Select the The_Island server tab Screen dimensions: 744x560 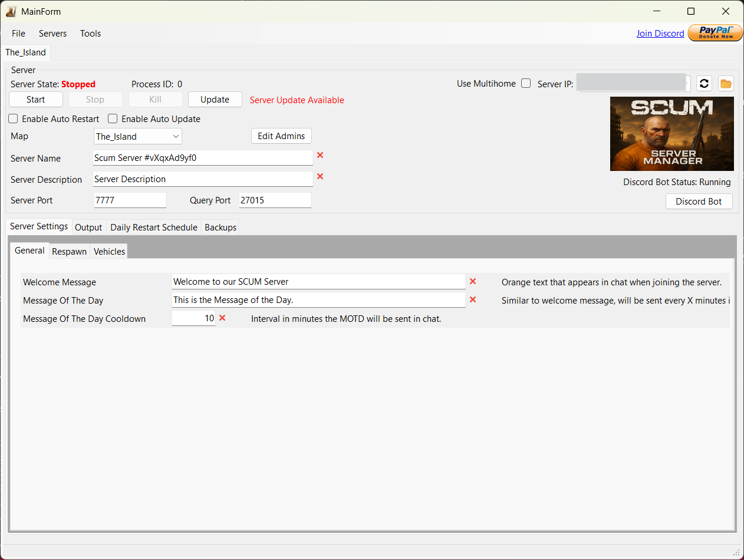pyautogui.click(x=26, y=52)
